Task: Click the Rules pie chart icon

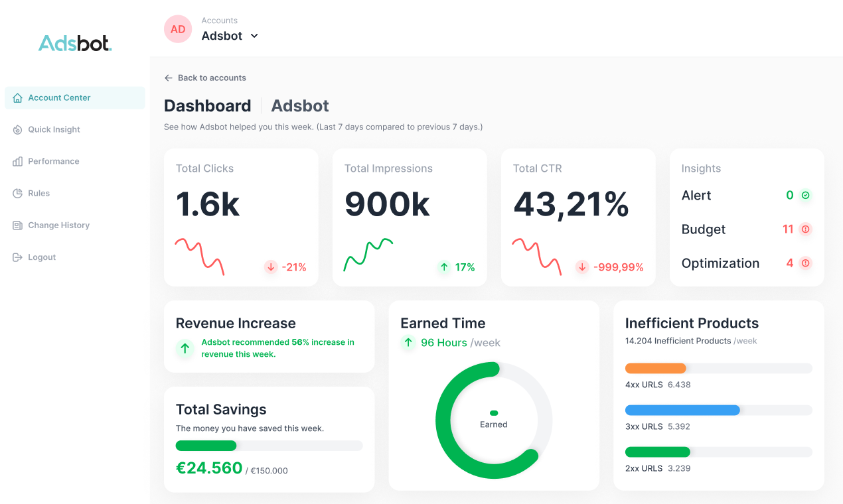Action: click(x=18, y=194)
